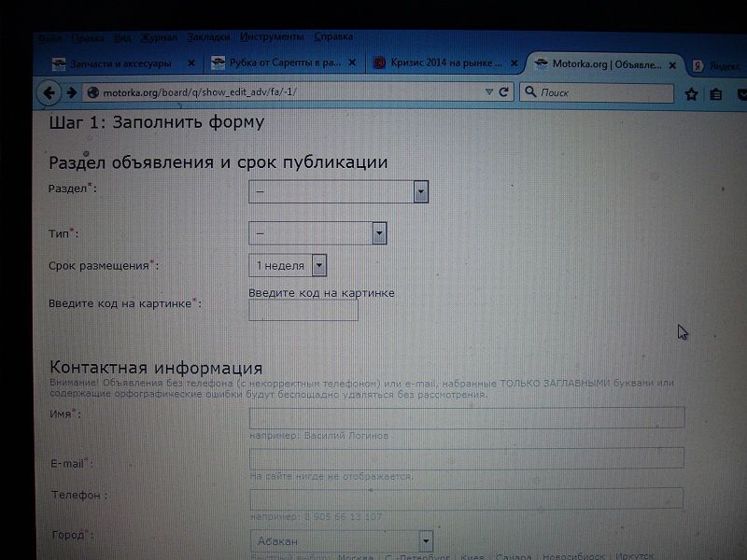Click the forward navigation arrow

pyautogui.click(x=71, y=92)
